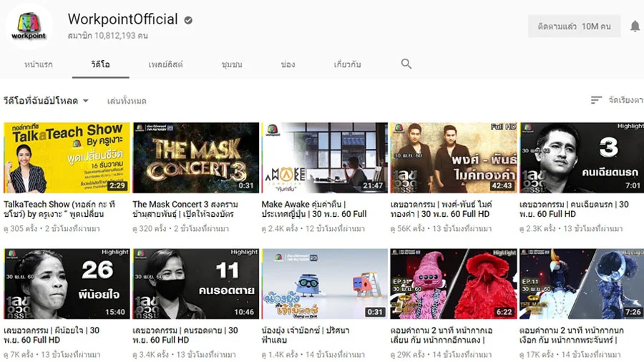Open TalkaTeach Show video thumbnail

67,157
